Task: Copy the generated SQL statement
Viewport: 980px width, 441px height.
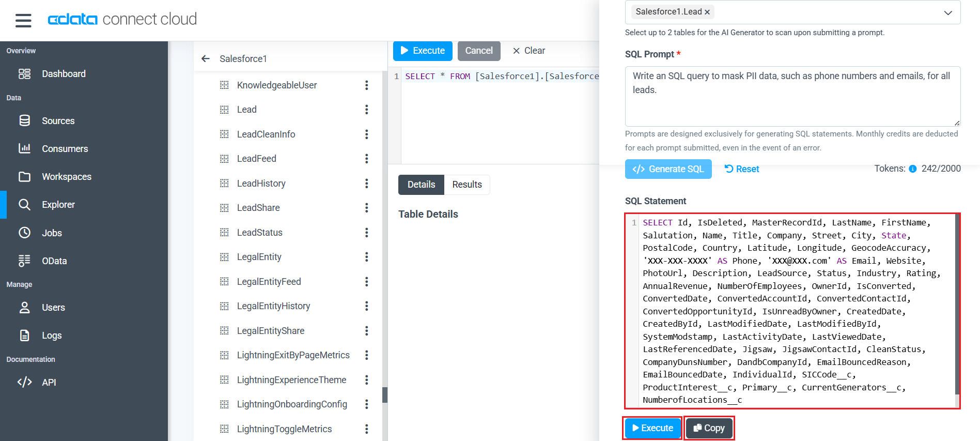Action: click(x=709, y=428)
